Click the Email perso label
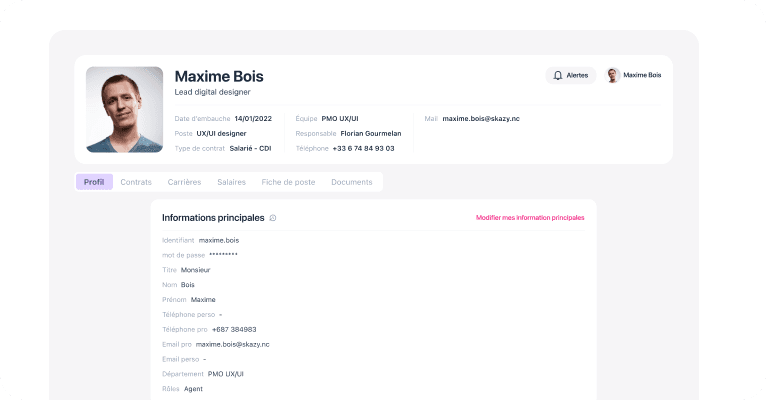The height and width of the screenshot is (400, 766). [180, 359]
